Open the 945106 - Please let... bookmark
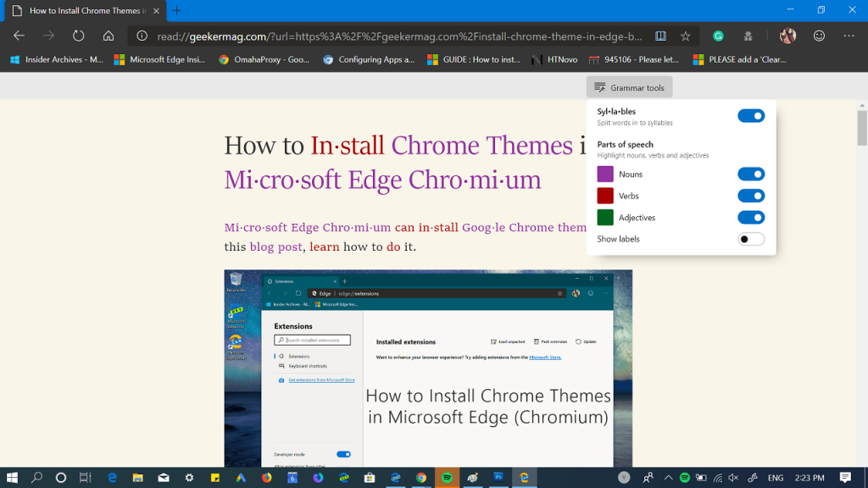This screenshot has height=488, width=868. click(x=633, y=59)
